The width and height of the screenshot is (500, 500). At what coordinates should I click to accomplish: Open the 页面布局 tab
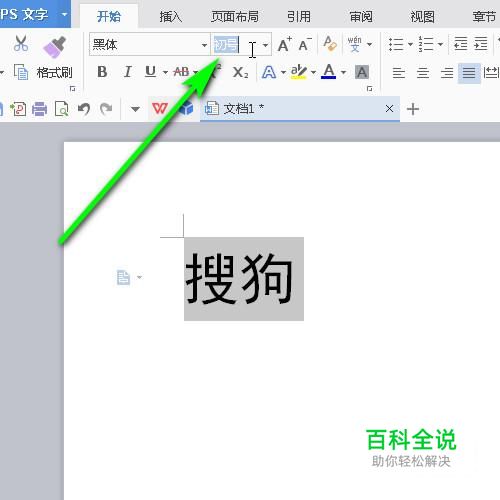coord(235,16)
